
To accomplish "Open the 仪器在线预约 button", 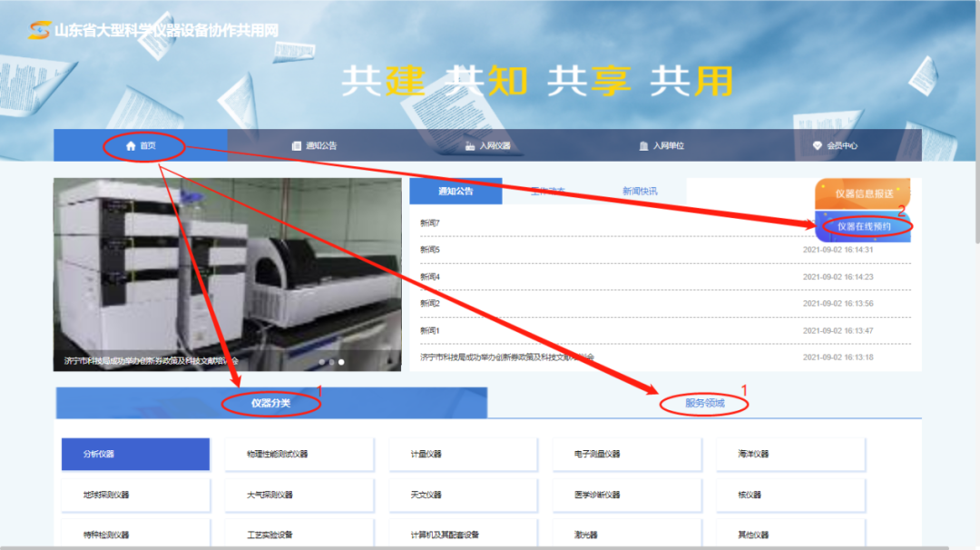I will (x=863, y=226).
